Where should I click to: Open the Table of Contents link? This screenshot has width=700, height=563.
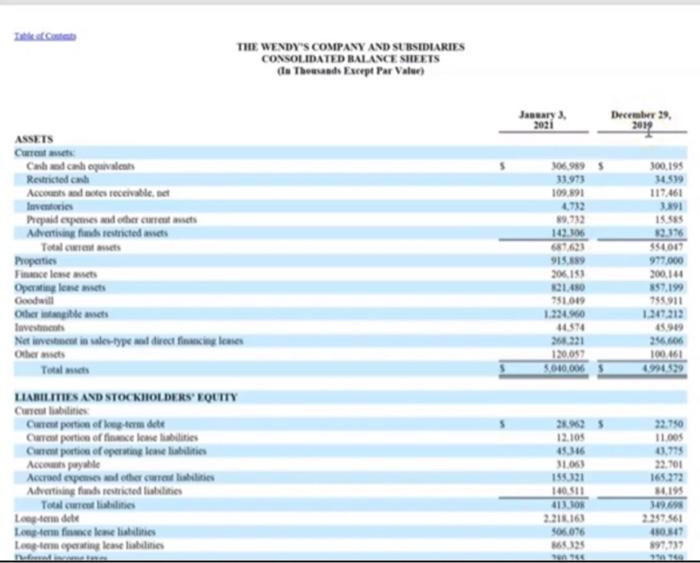45,36
